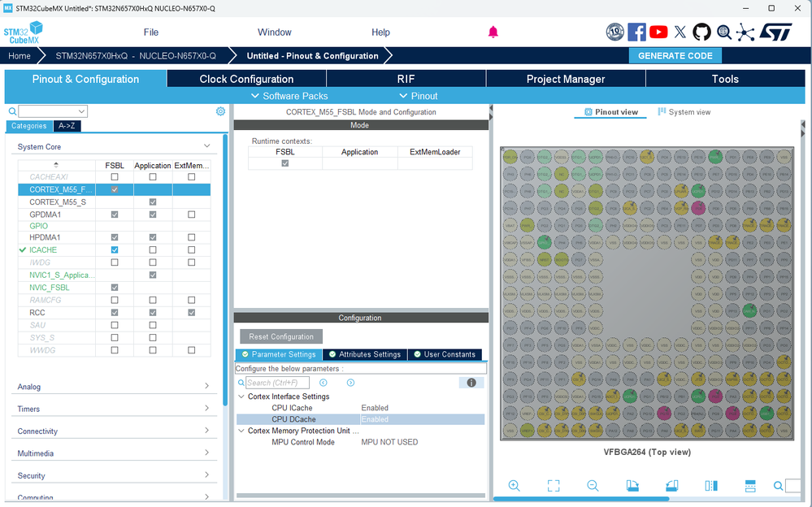
Task: Collapse the System Core category
Action: pos(206,146)
